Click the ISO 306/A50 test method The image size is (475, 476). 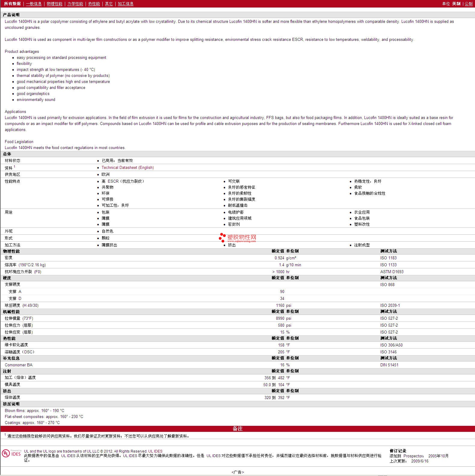(x=391, y=345)
